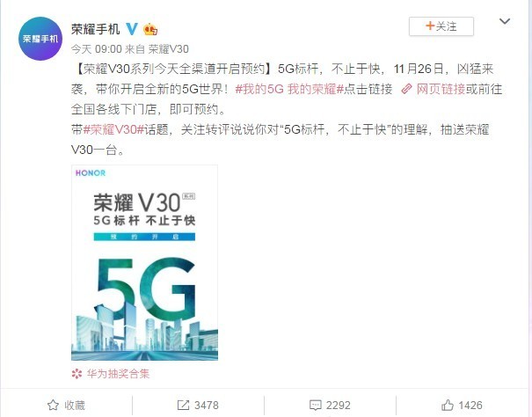Open the 荣耀手机 profile avatar
The height and width of the screenshot is (417, 532).
40,39
